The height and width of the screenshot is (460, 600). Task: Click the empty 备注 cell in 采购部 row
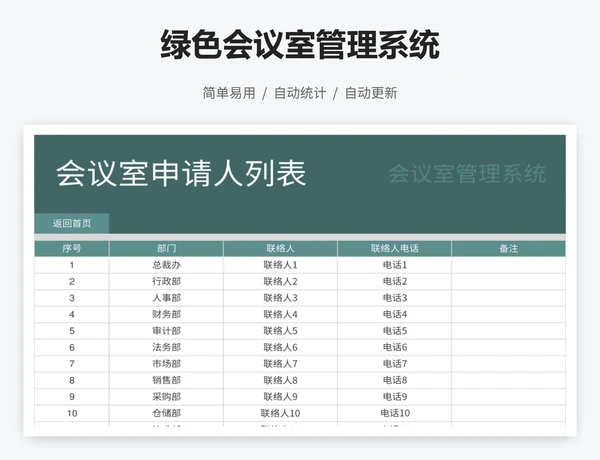(x=509, y=396)
